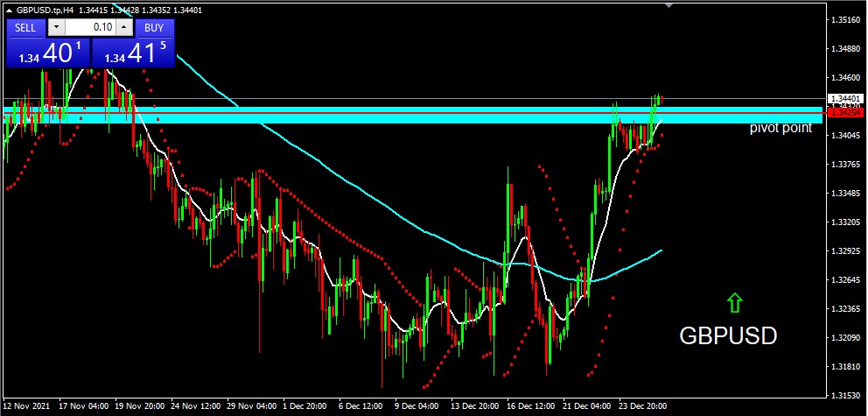The image size is (868, 416).
Task: Click time axis label 19 Nov 20:00
Action: (139, 406)
